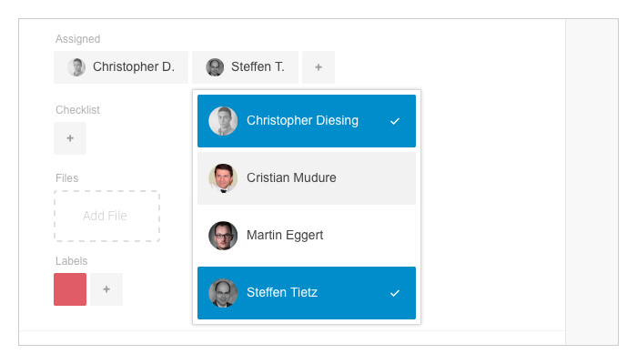637x364 pixels.
Task: Click Christopher D.'s small avatar in Assigned
Action: (76, 67)
